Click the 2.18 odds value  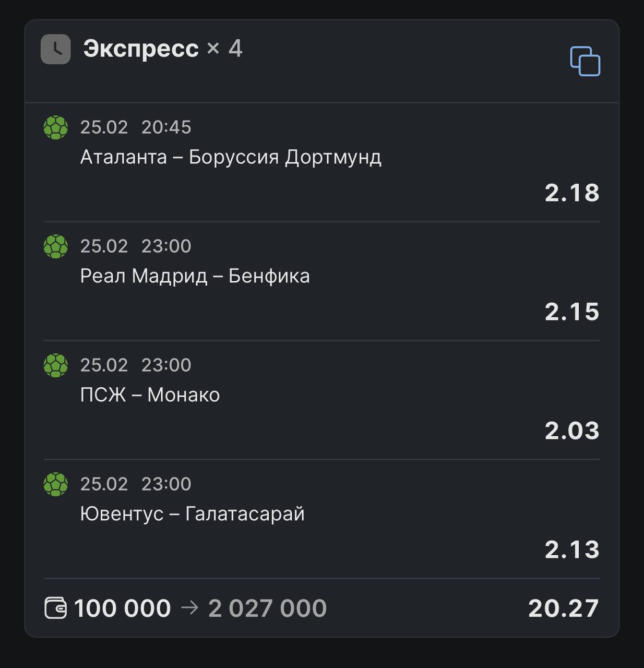(x=572, y=193)
